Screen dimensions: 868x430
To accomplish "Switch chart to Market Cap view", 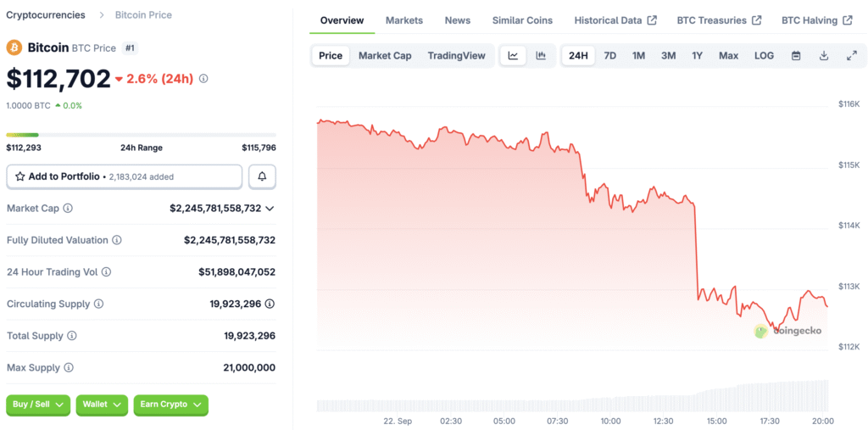I will (385, 56).
